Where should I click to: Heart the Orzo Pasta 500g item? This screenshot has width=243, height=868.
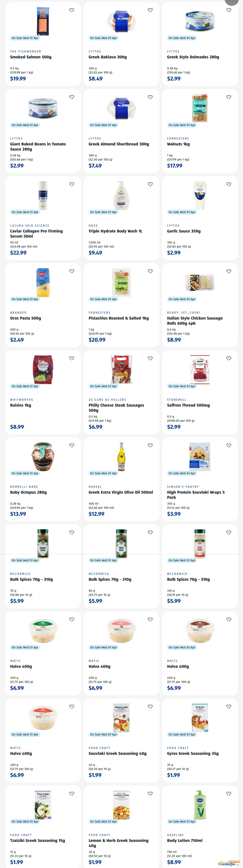click(x=72, y=271)
